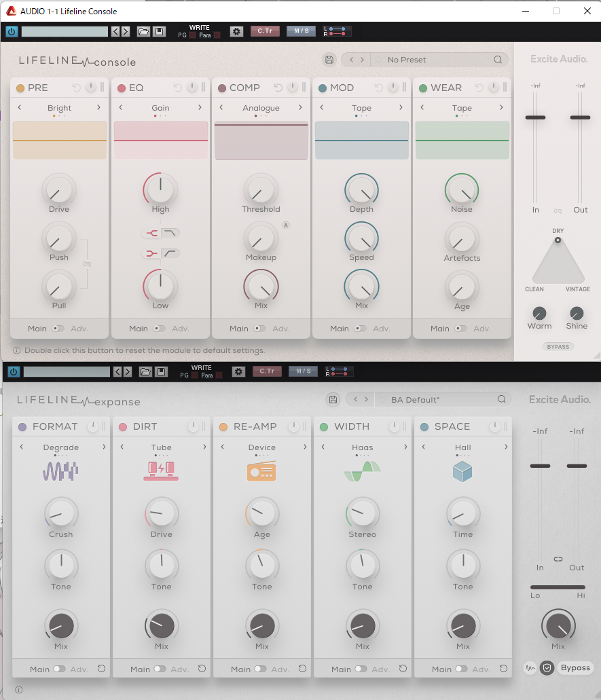Click the shield icon next to Bypass
This screenshot has height=700, width=601.
tap(547, 668)
